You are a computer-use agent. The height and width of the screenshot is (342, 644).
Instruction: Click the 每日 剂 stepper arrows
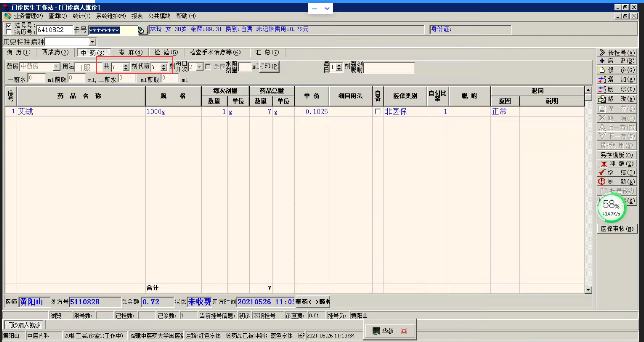[338, 67]
